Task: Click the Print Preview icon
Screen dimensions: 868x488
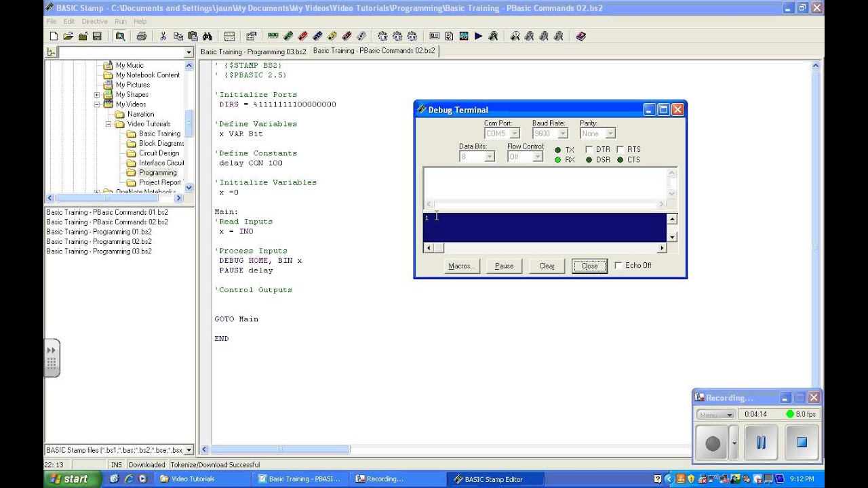Action: point(120,37)
